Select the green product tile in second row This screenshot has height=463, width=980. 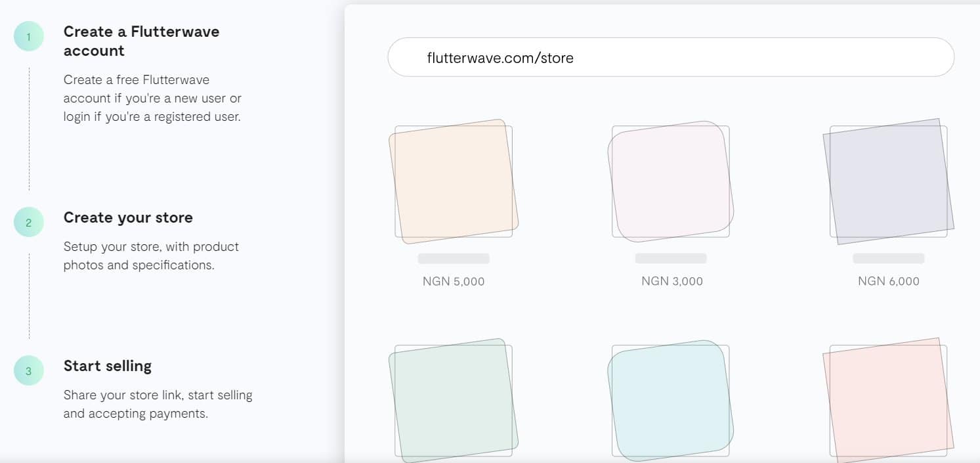click(454, 401)
